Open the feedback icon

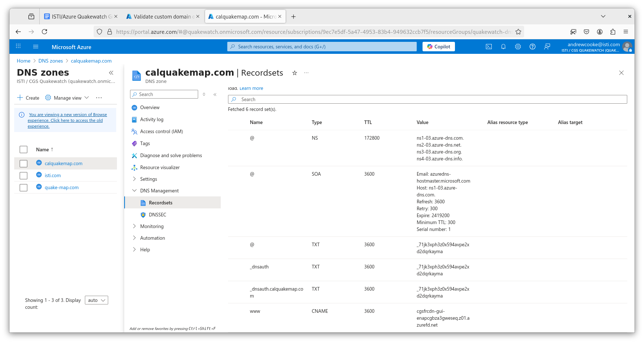[547, 47]
